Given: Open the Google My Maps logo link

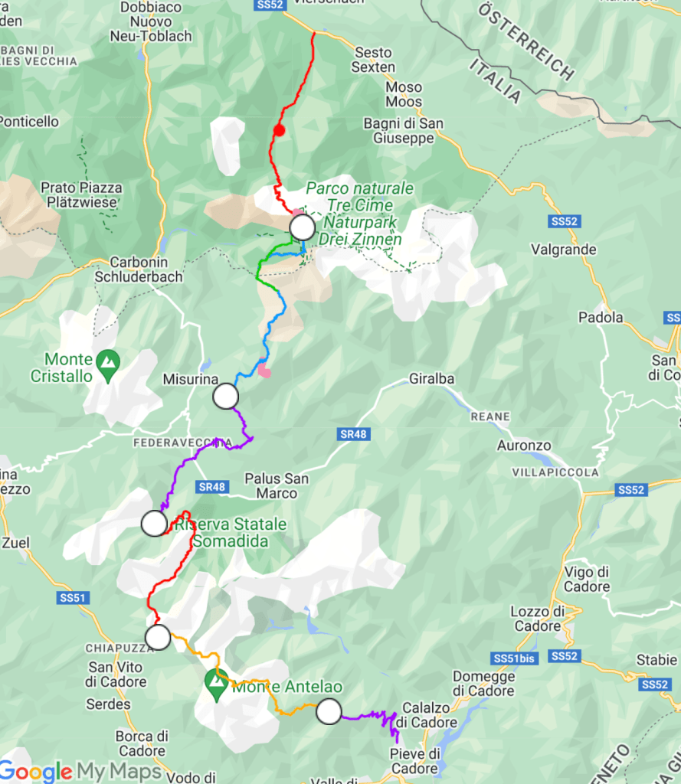Looking at the screenshot, I should (80, 771).
